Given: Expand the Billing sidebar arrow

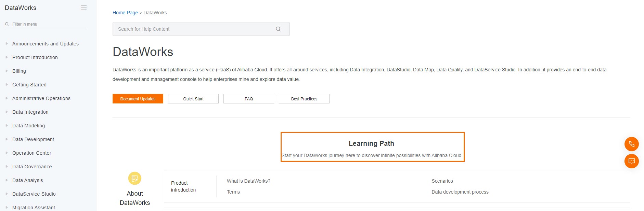Looking at the screenshot, I should [7, 71].
